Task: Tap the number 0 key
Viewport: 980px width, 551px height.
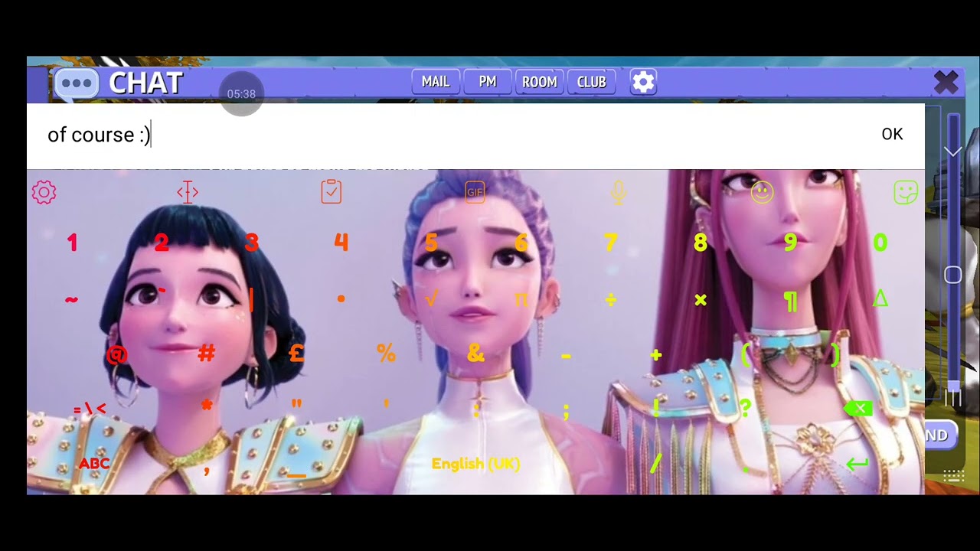Action: (880, 243)
